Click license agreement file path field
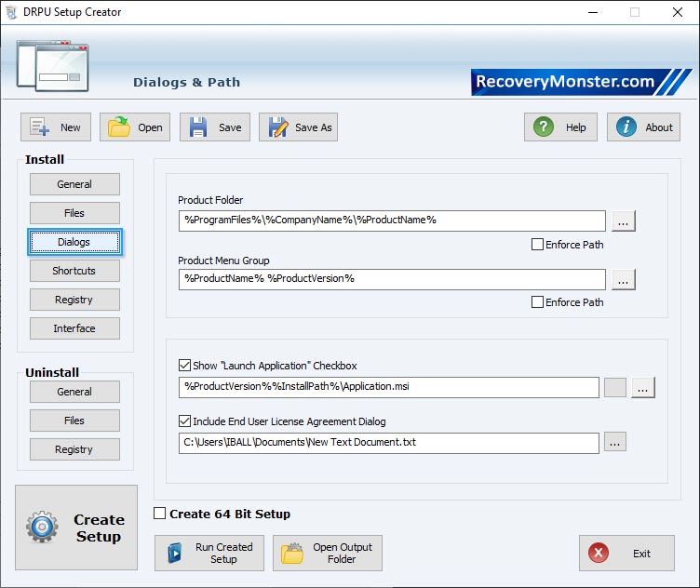The width and height of the screenshot is (700, 588). coord(389,443)
